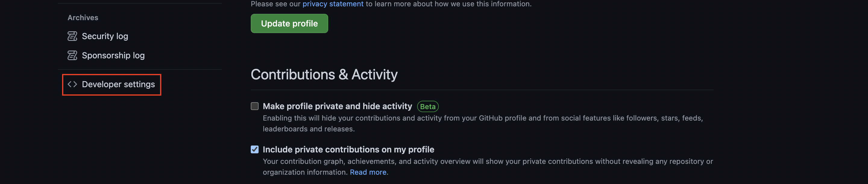The width and height of the screenshot is (868, 184).
Task: Open the Security log page
Action: [105, 36]
